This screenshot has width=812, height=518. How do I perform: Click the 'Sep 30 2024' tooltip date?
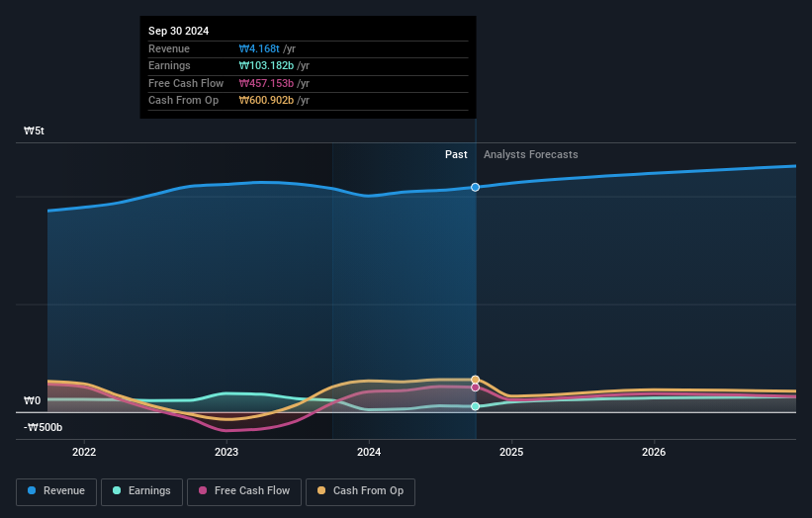pos(179,31)
